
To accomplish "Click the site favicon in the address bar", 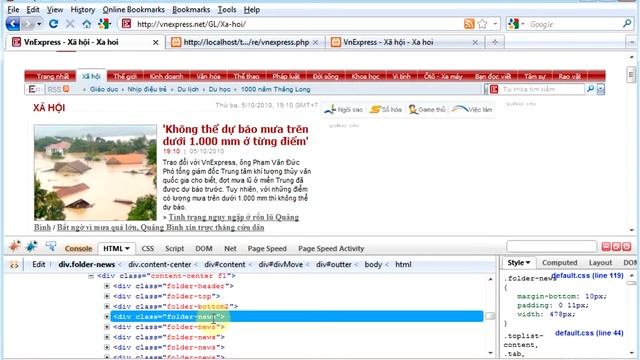I will 127,24.
